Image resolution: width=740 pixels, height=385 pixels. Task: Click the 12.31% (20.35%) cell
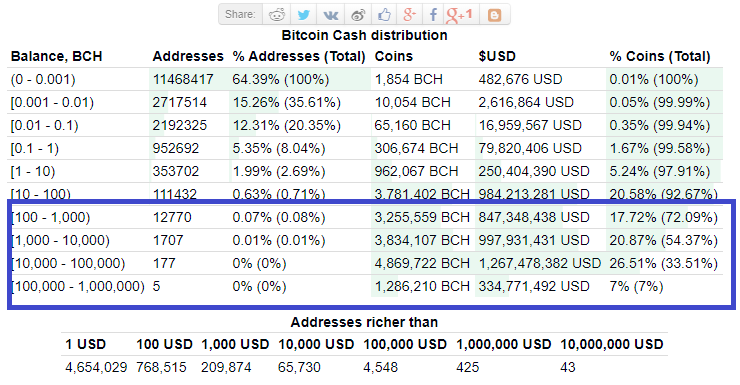click(286, 126)
